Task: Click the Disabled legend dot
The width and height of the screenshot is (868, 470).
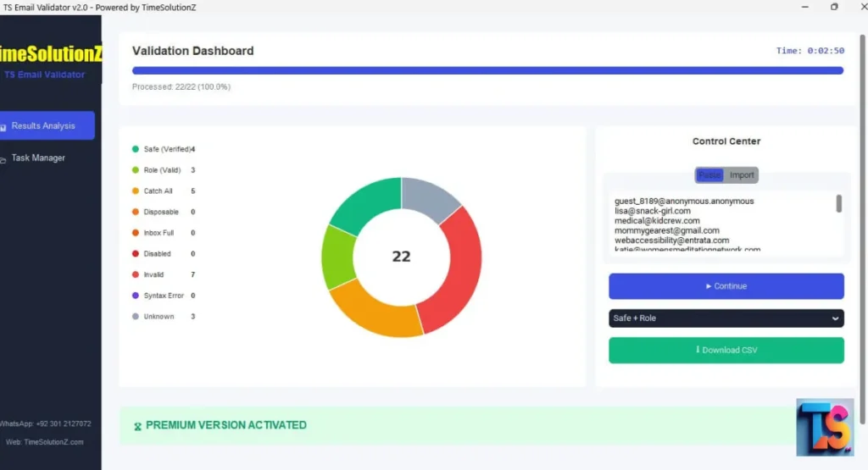Action: tap(135, 254)
